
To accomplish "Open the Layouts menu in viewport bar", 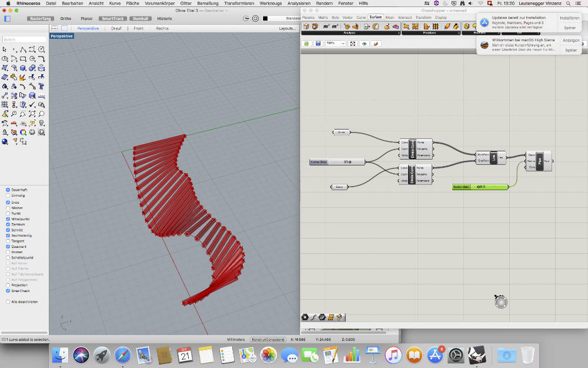I will coord(288,28).
